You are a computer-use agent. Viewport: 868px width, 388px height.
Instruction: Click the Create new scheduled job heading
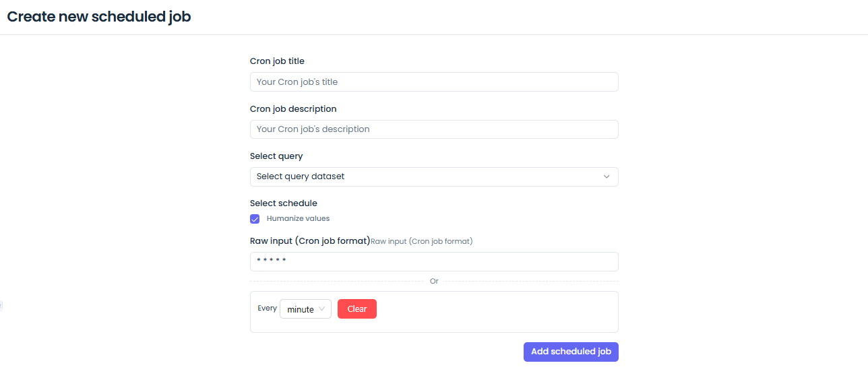point(98,16)
